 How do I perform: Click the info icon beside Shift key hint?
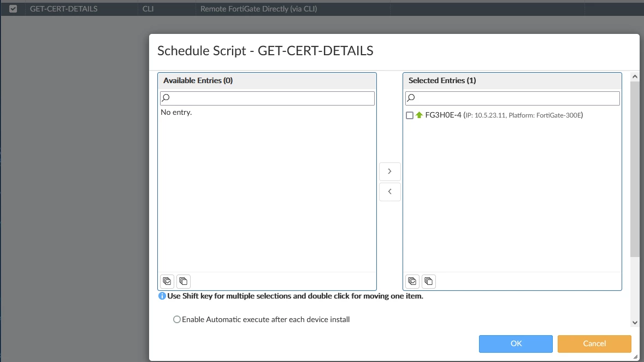[162, 296]
